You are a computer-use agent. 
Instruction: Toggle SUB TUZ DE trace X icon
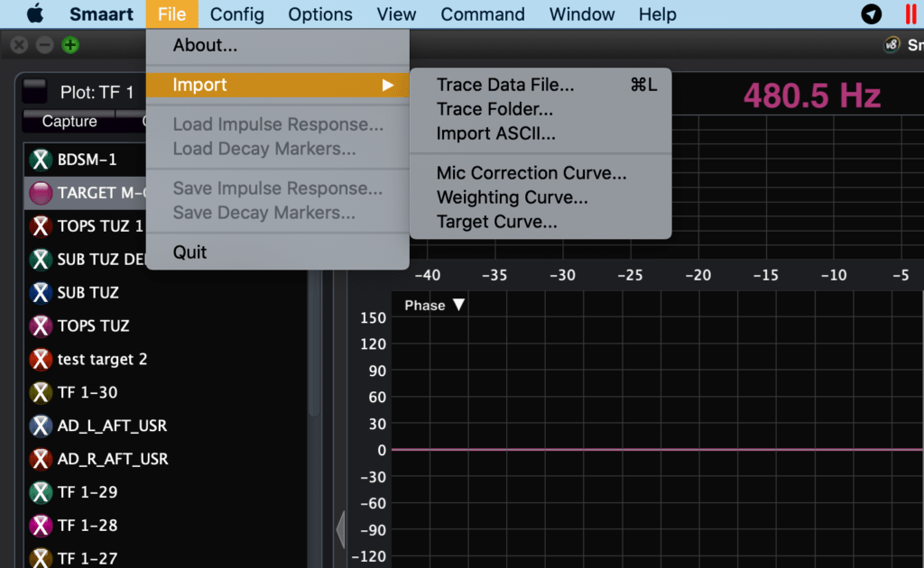(x=41, y=260)
